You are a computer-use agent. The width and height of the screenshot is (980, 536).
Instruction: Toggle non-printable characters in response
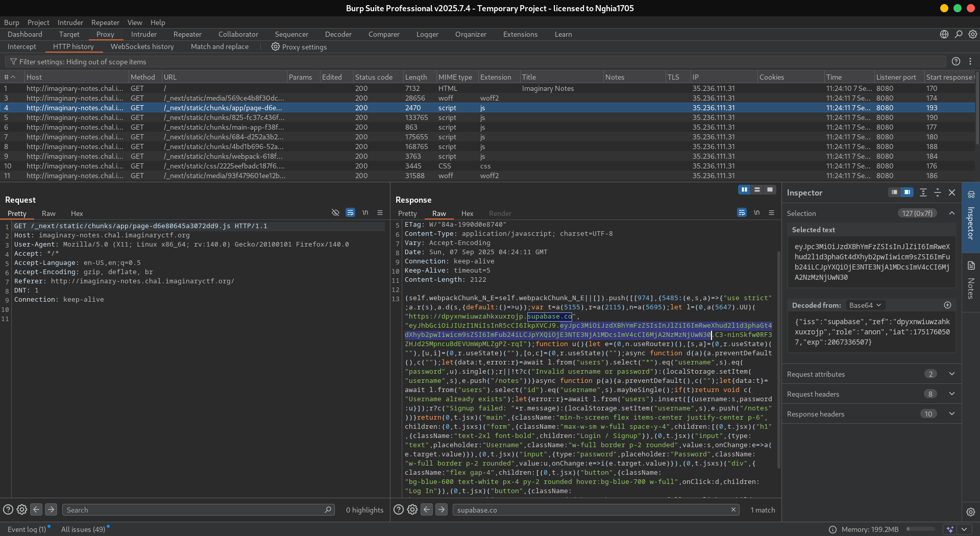click(x=756, y=213)
